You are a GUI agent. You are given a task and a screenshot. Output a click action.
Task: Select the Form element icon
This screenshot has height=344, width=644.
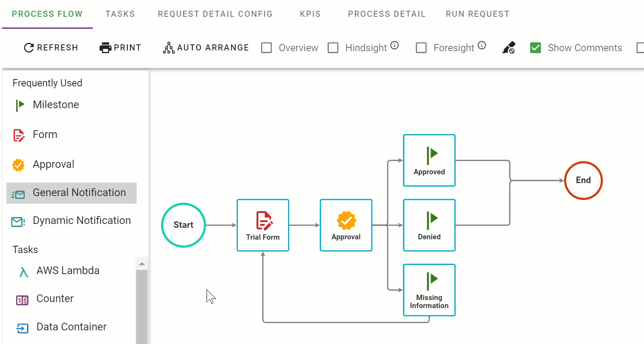19,135
